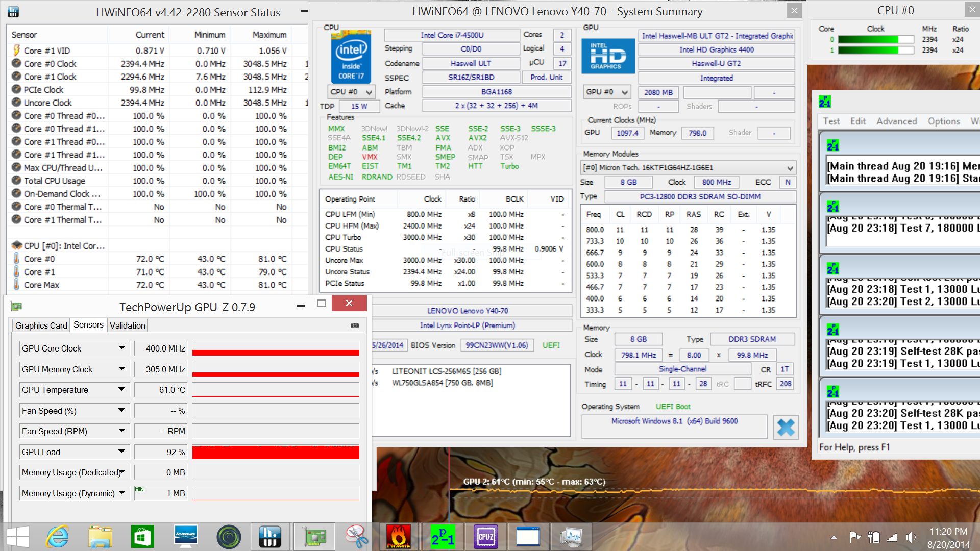Open the Validation tab in GPU-Z
Screen dimensions: 980x551
click(x=128, y=325)
